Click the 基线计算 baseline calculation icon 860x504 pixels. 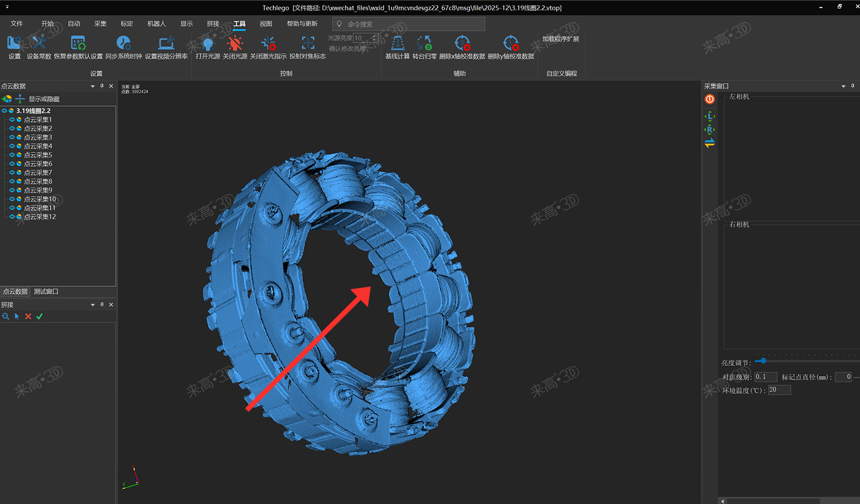tap(397, 44)
